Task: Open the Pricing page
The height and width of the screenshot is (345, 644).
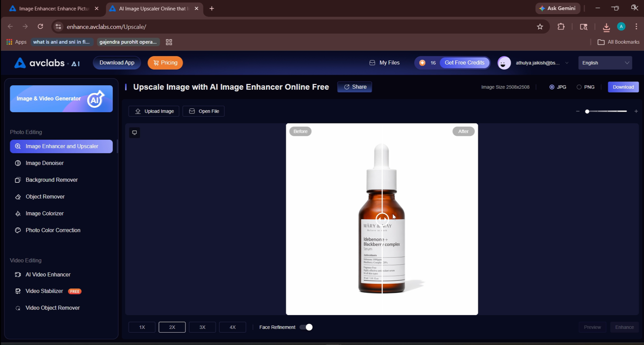Action: 165,63
